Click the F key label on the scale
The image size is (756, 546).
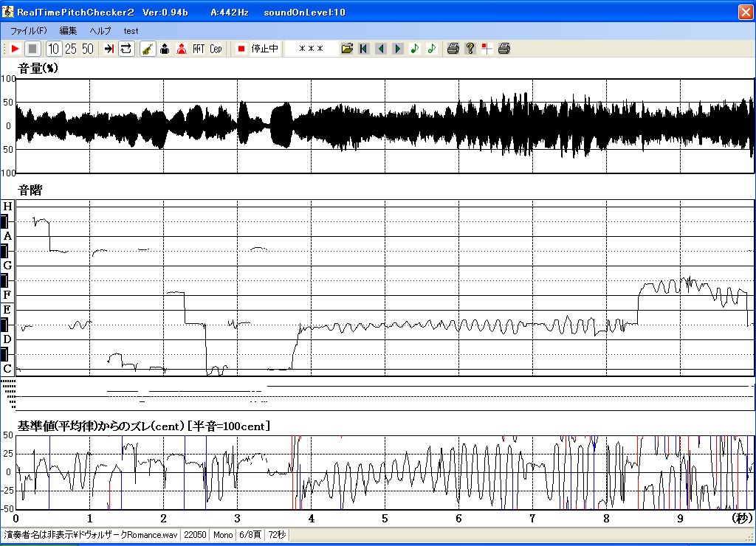click(x=7, y=295)
